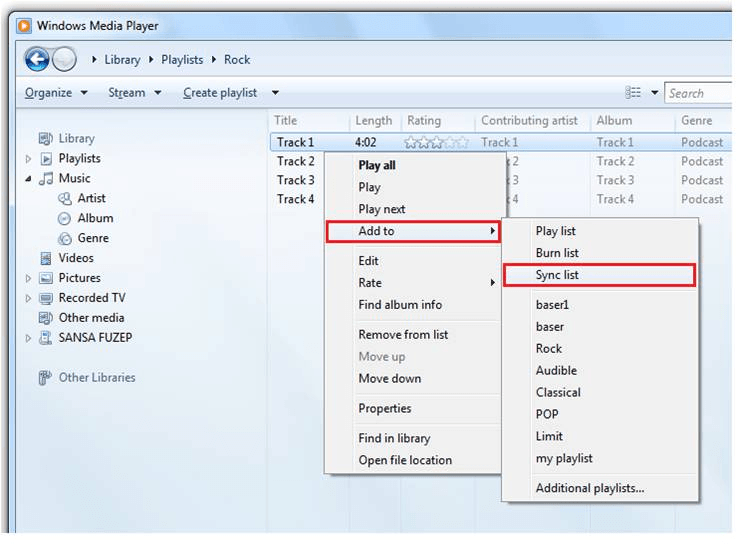
Task: Click the Create playlist button
Action: [x=220, y=93]
